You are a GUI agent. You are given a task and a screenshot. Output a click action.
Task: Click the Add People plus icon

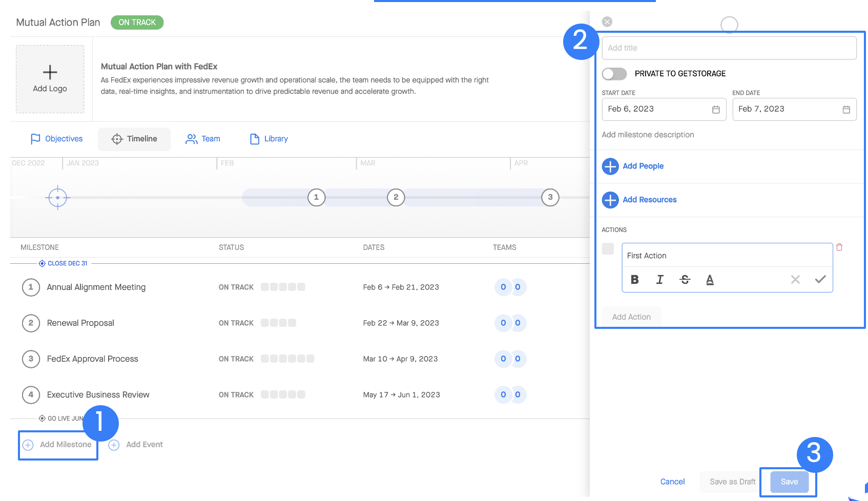coord(610,166)
